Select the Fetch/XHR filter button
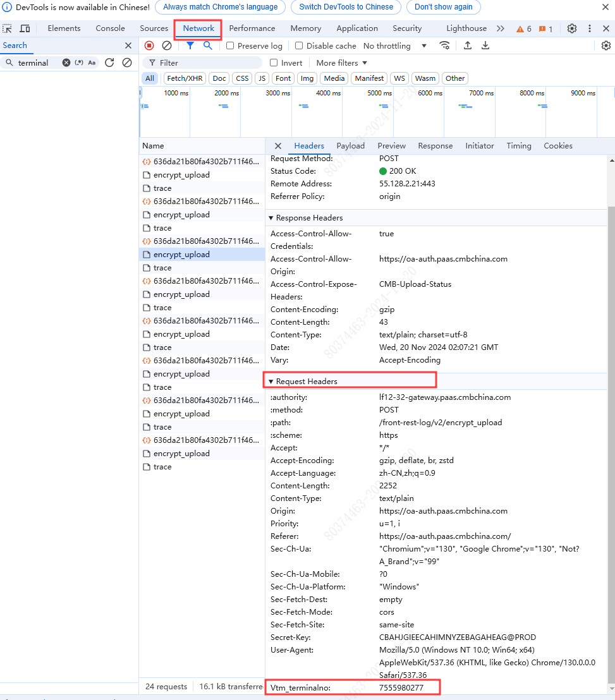 point(185,78)
